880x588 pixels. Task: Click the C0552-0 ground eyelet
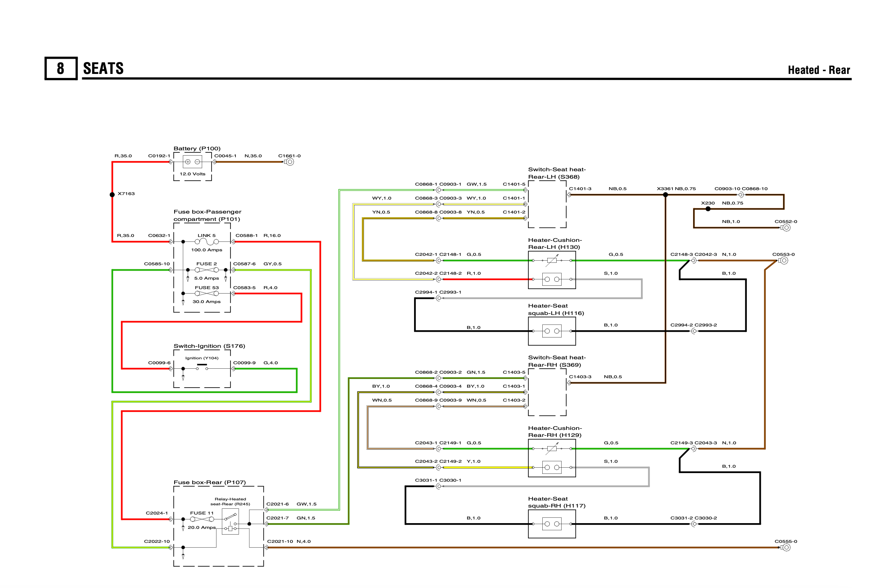[x=786, y=227]
